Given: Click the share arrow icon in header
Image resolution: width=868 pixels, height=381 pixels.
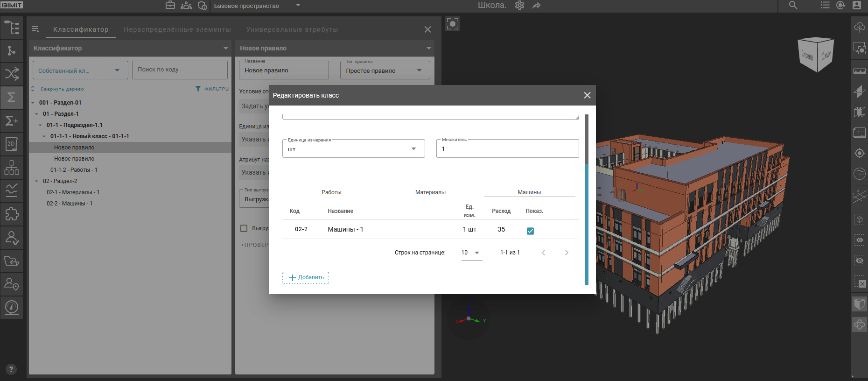Looking at the screenshot, I should pyautogui.click(x=536, y=6).
